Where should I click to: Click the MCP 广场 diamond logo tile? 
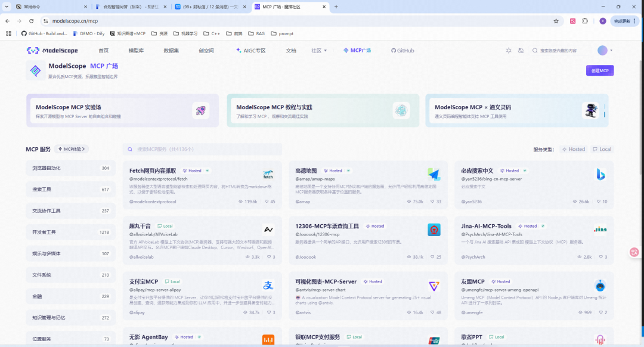[36, 70]
